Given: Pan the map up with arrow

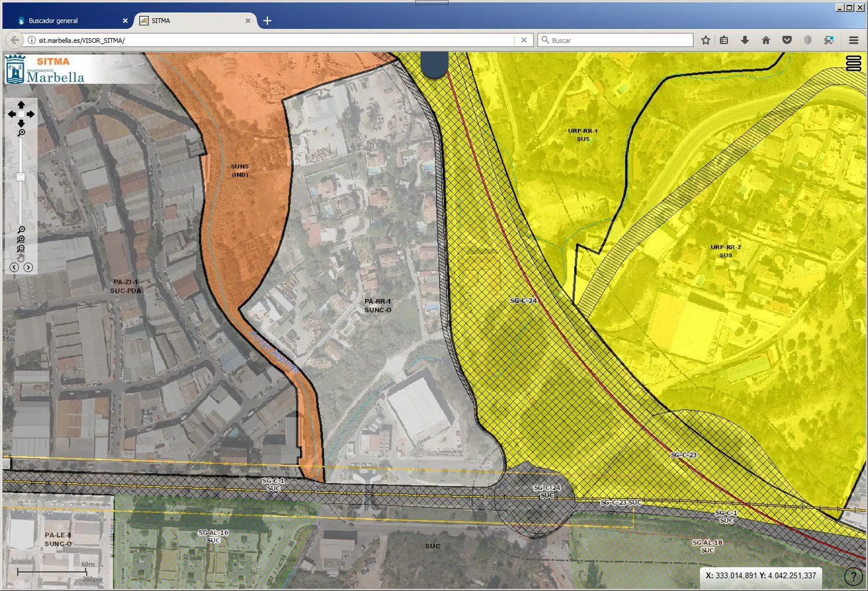Looking at the screenshot, I should pyautogui.click(x=21, y=105).
